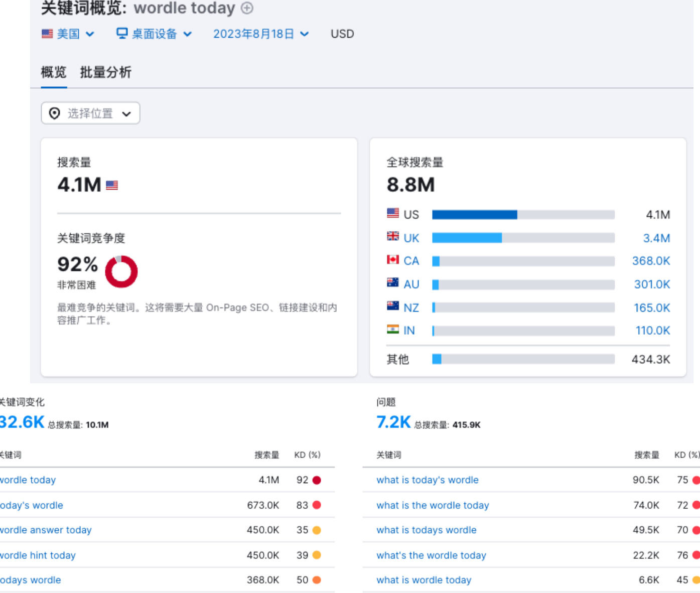Viewport: 700px width, 593px height.
Task: Click the red KD dot for today's wordle
Action: pyautogui.click(x=317, y=505)
